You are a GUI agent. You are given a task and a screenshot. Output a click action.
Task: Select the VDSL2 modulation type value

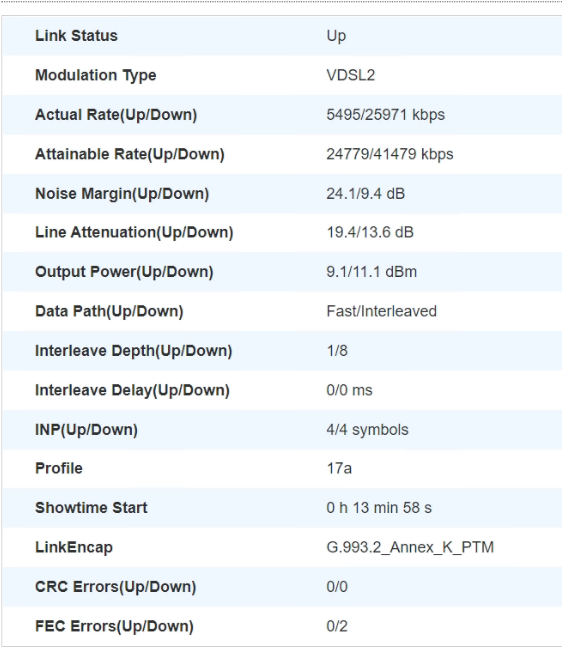pos(350,76)
